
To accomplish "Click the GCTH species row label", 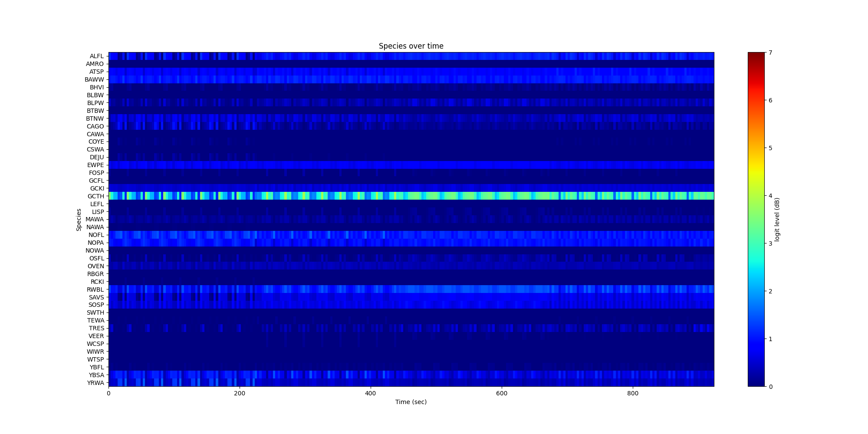I will pos(96,196).
